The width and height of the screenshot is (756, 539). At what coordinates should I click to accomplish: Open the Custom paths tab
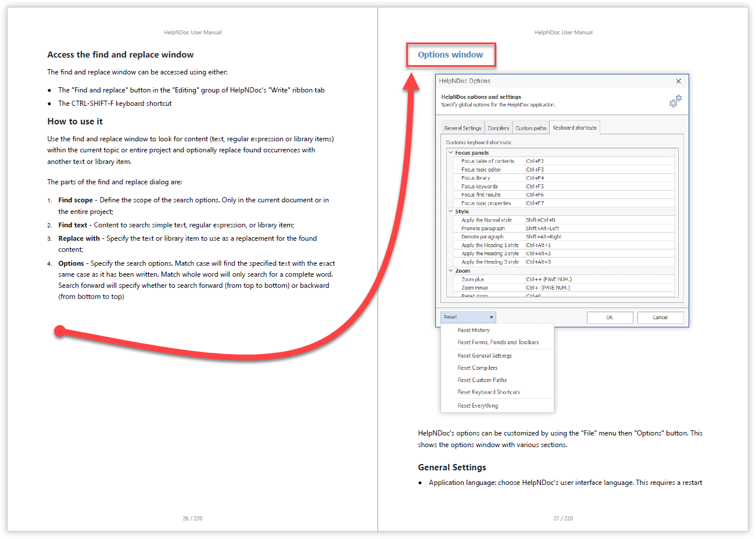click(x=531, y=128)
